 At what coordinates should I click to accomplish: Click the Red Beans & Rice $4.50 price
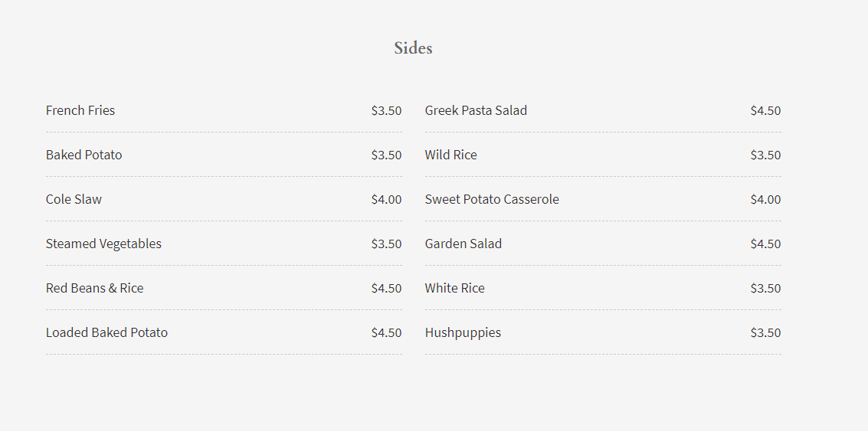(386, 288)
